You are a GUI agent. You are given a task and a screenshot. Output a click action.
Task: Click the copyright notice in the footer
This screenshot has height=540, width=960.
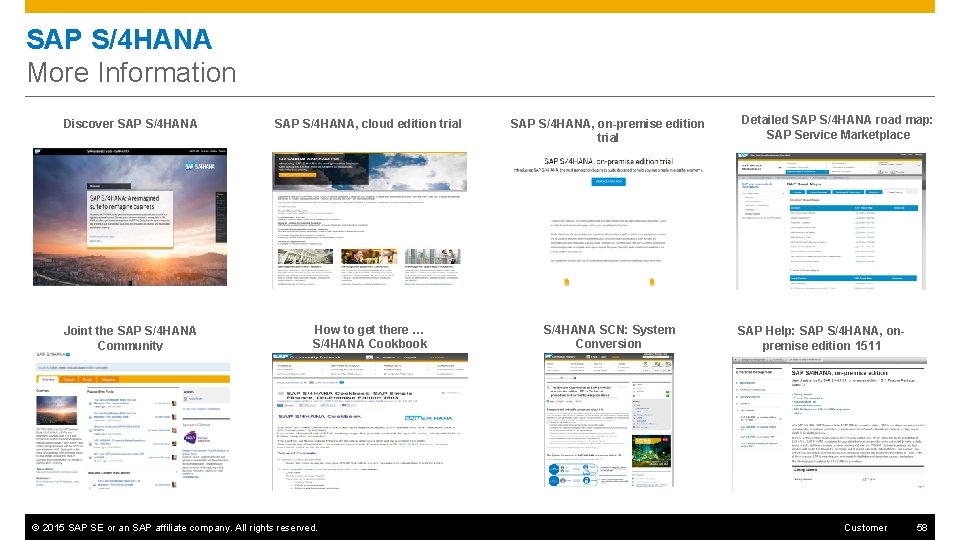[174, 528]
